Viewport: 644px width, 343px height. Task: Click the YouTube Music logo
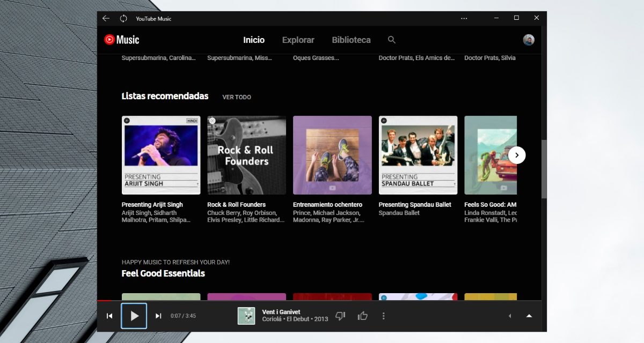[122, 40]
